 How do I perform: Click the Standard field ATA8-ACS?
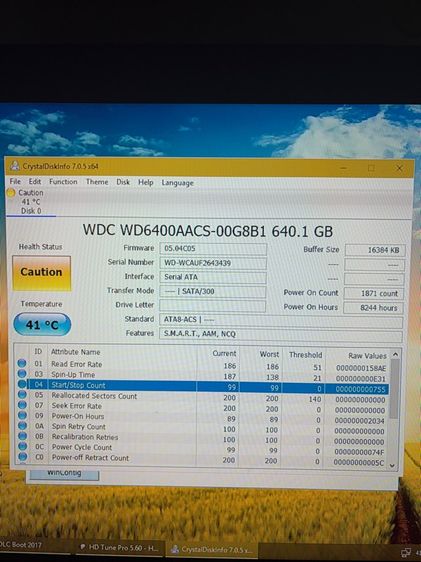(281, 320)
